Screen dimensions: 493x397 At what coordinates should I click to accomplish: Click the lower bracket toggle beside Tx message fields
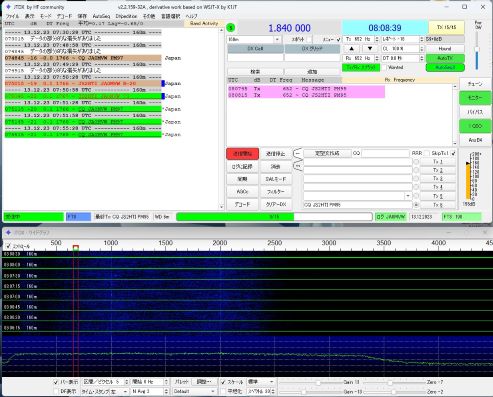click(298, 166)
